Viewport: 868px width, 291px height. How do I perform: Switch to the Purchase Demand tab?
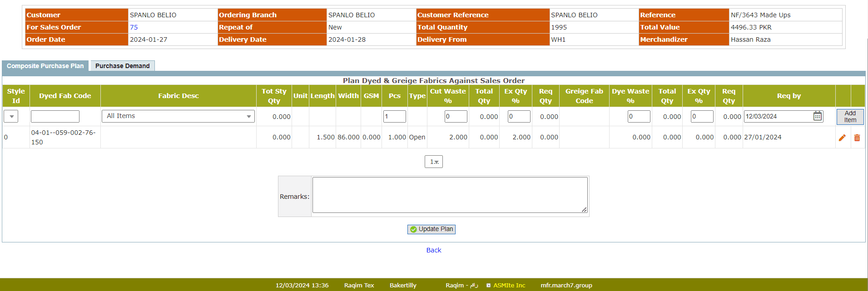pos(122,66)
